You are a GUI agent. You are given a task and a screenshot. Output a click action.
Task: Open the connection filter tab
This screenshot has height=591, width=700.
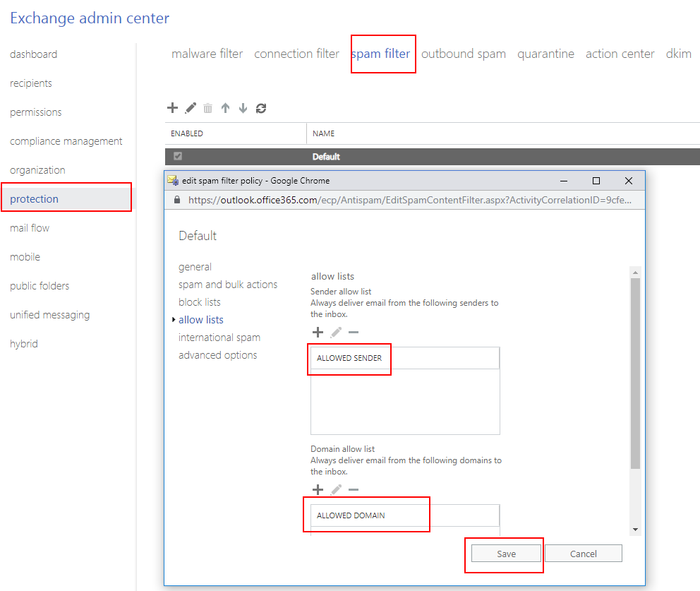(297, 54)
